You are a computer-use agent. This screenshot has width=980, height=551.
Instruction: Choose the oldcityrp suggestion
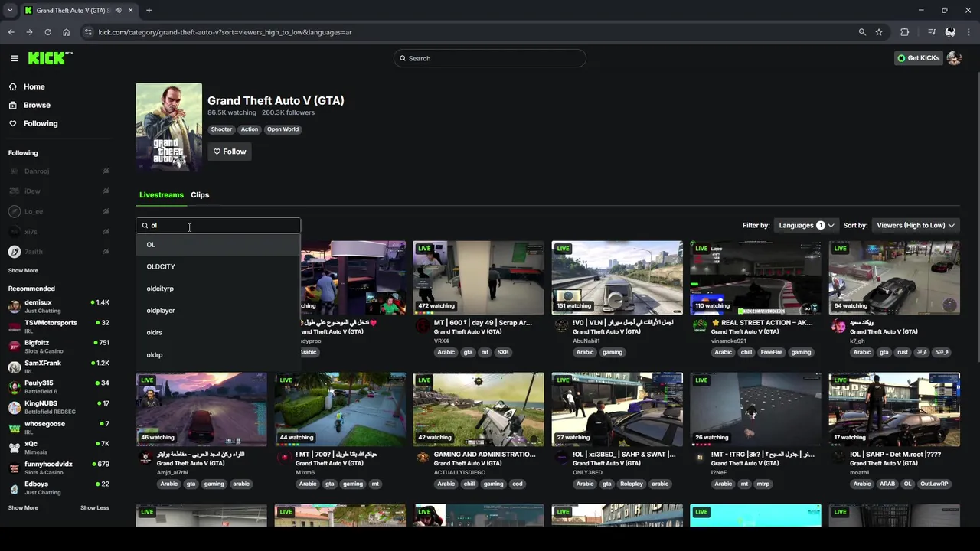(x=218, y=289)
